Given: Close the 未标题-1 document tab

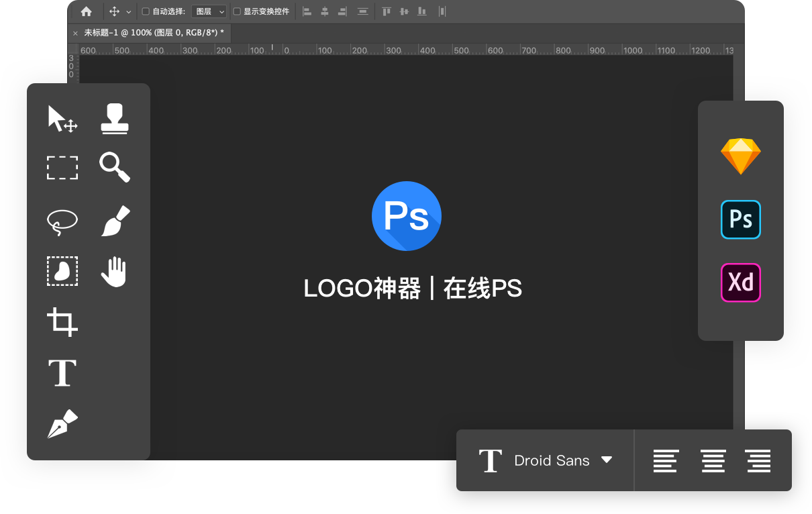Looking at the screenshot, I should [x=75, y=33].
